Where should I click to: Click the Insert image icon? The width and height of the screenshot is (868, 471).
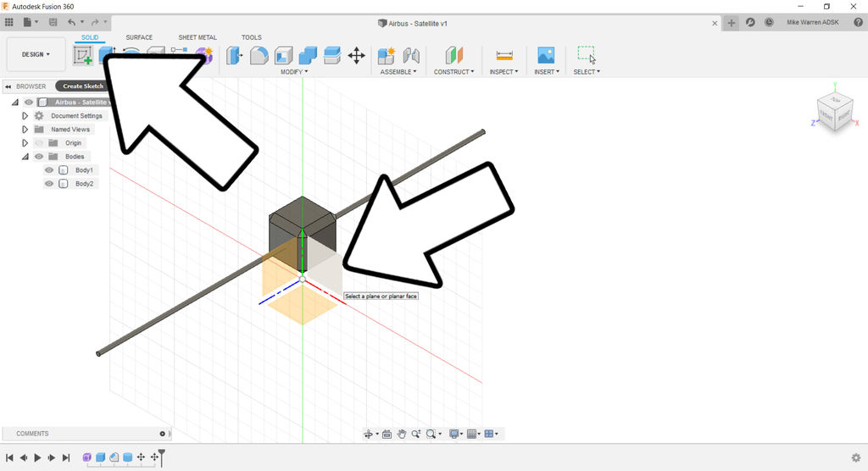[x=546, y=55]
